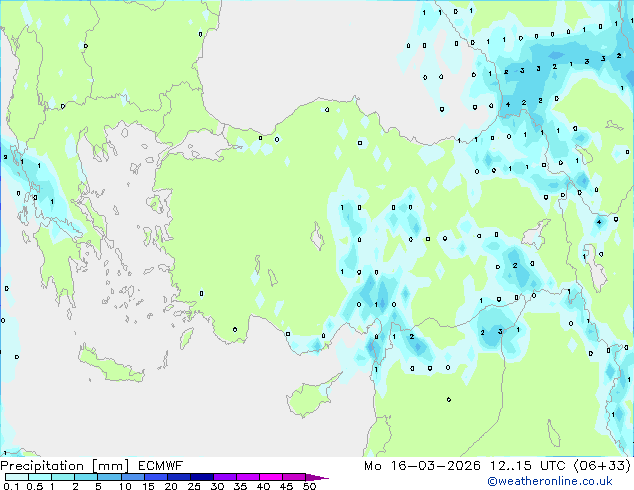634x490 pixels.
Task: Click the '15' legend scale label
Action: (148, 486)
